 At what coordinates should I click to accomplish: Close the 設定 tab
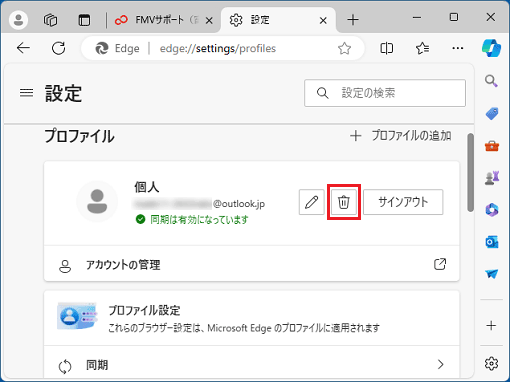323,21
